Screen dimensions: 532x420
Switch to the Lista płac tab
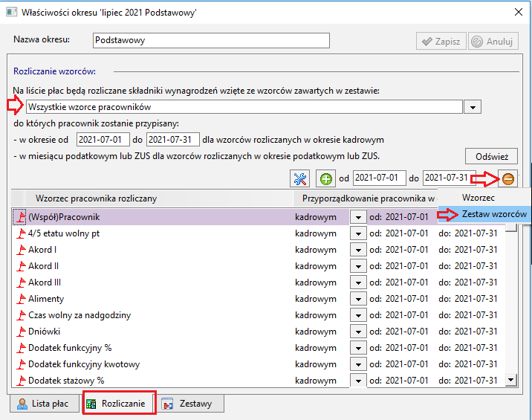(45, 404)
